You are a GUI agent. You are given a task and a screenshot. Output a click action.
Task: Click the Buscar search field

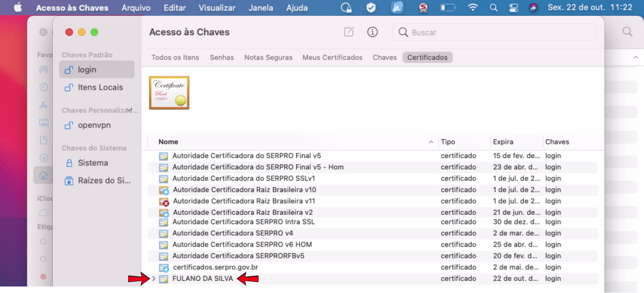click(x=494, y=32)
